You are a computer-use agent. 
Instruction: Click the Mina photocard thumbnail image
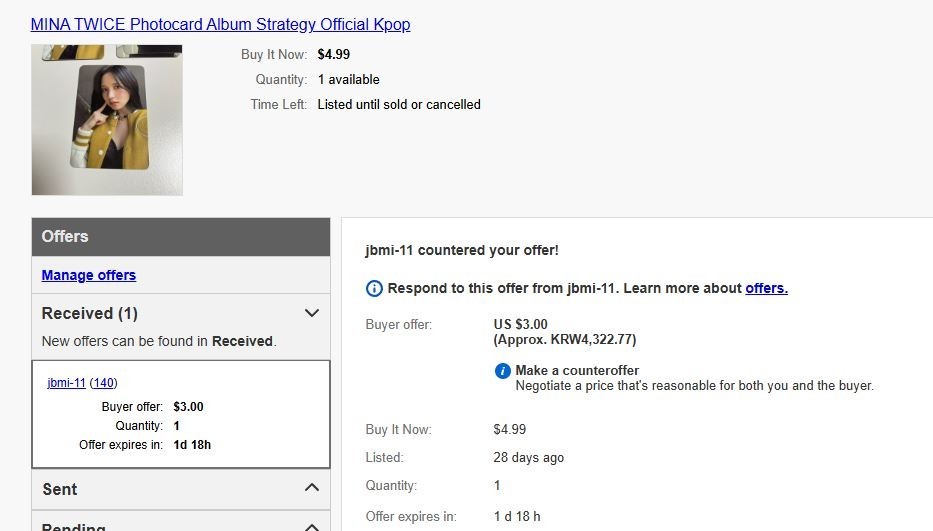(x=107, y=120)
